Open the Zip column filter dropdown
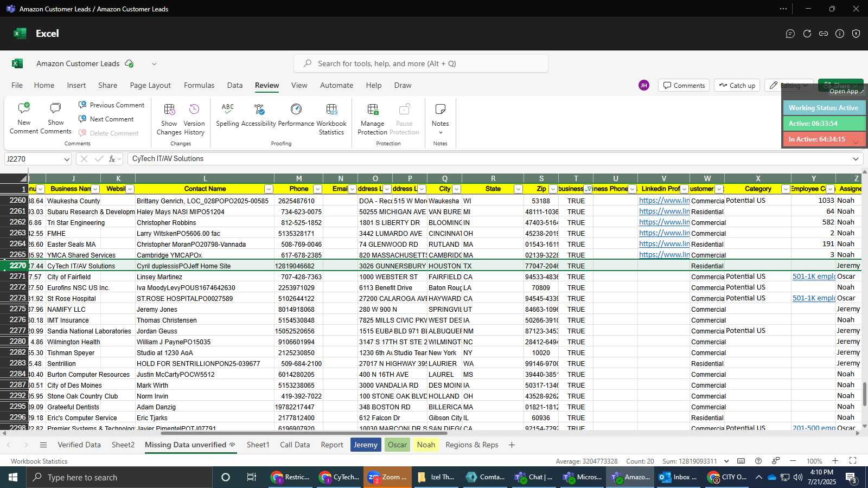The width and height of the screenshot is (868, 488). 553,189
